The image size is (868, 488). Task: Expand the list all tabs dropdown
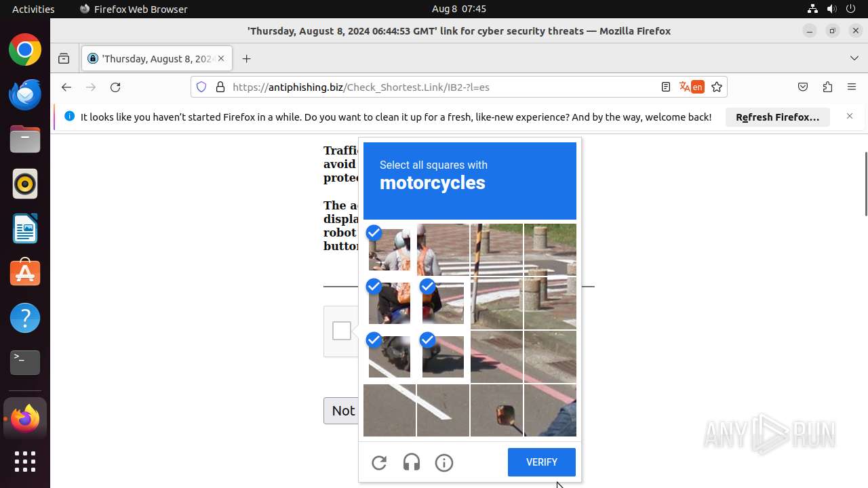click(854, 59)
